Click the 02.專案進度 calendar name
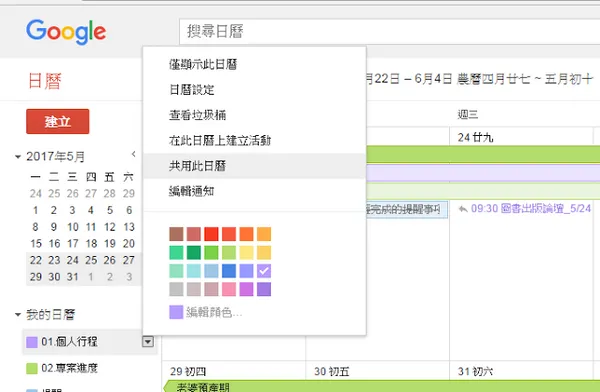The image size is (600, 392). point(69,368)
